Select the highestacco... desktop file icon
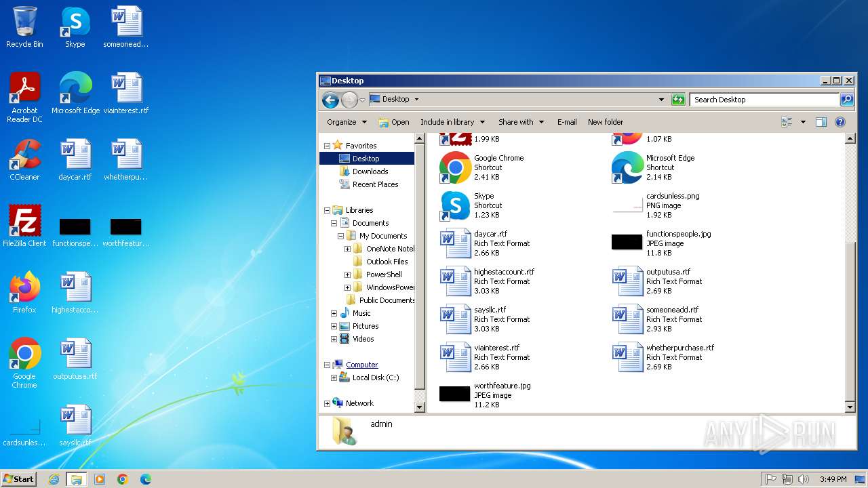 (75, 293)
